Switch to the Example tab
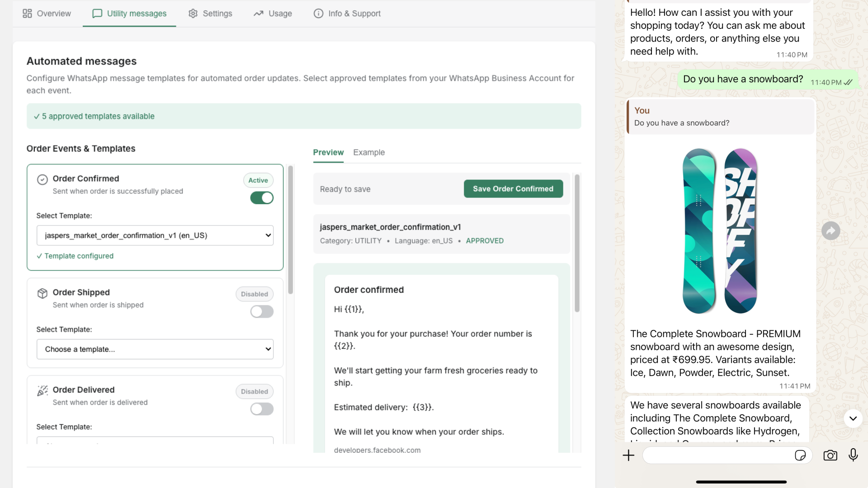Screen dimensions: 868x488 369,152
